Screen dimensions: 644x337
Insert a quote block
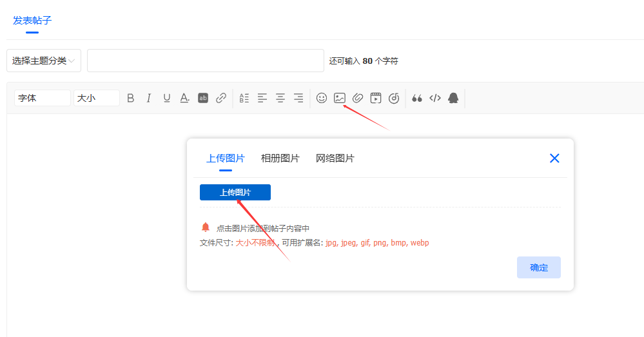[417, 98]
